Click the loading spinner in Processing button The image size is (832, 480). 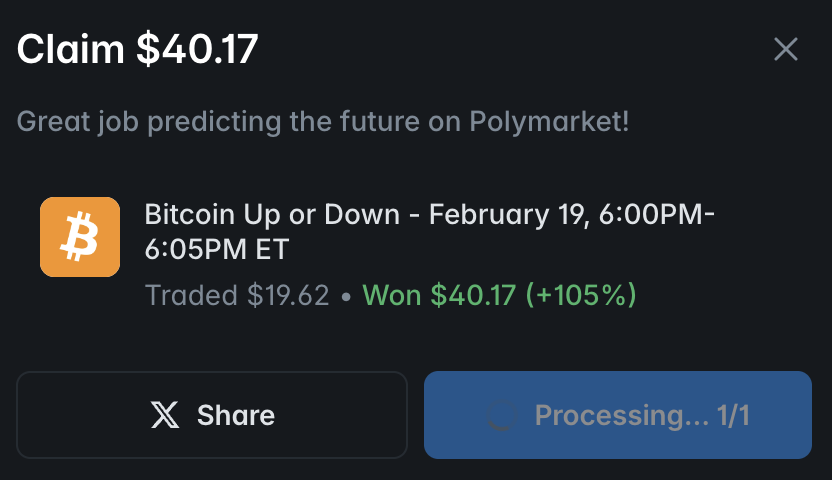click(499, 416)
